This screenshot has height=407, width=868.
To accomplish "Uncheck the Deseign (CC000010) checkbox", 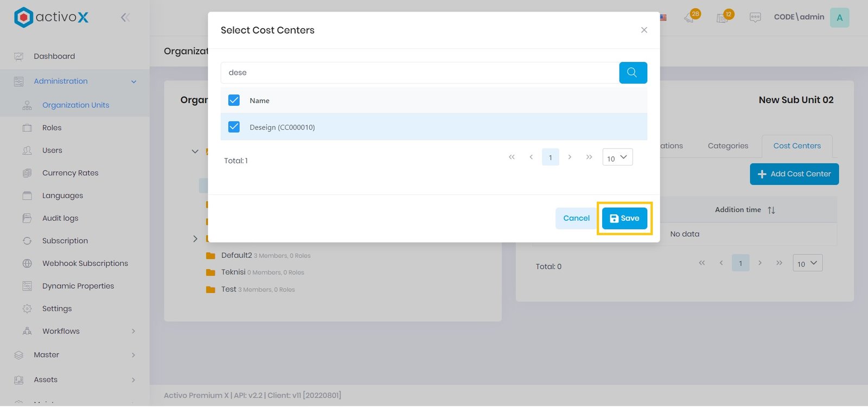I will pos(234,127).
